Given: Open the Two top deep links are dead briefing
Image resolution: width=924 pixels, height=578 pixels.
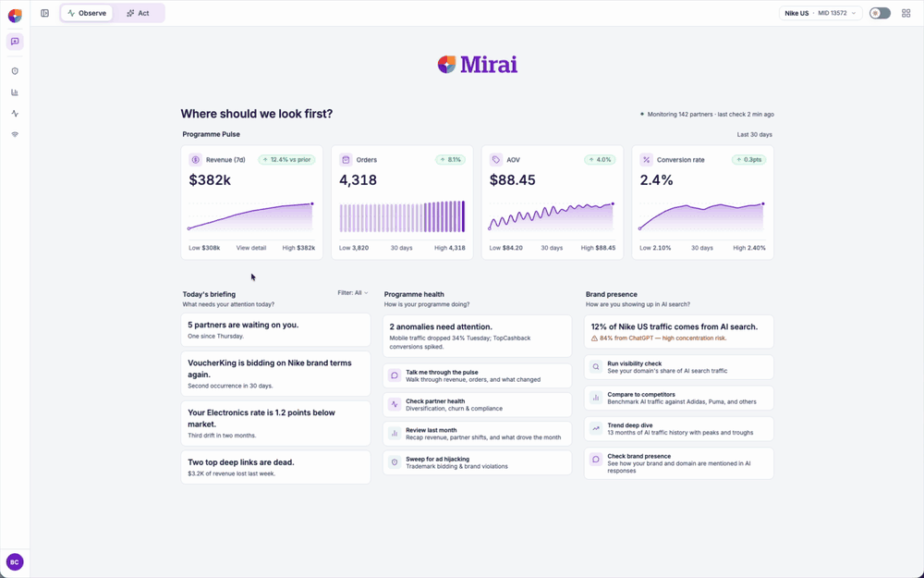Looking at the screenshot, I should [x=275, y=467].
